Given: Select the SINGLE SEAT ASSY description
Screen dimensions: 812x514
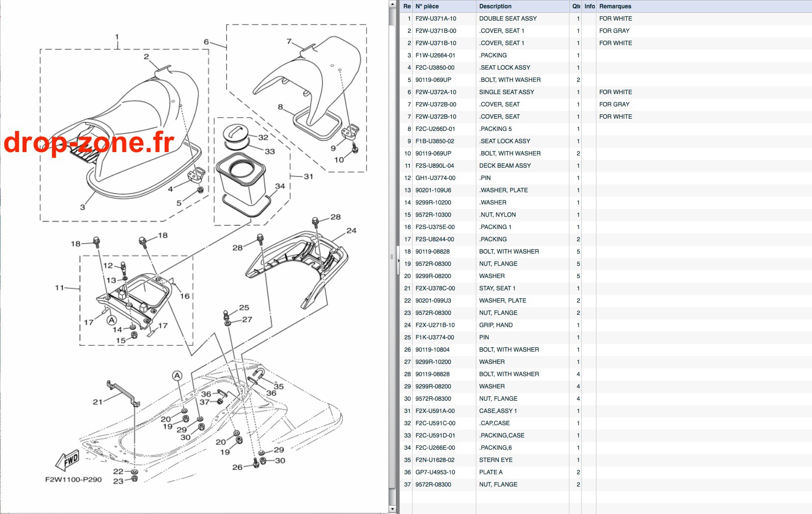Looking at the screenshot, I should pyautogui.click(x=507, y=92).
